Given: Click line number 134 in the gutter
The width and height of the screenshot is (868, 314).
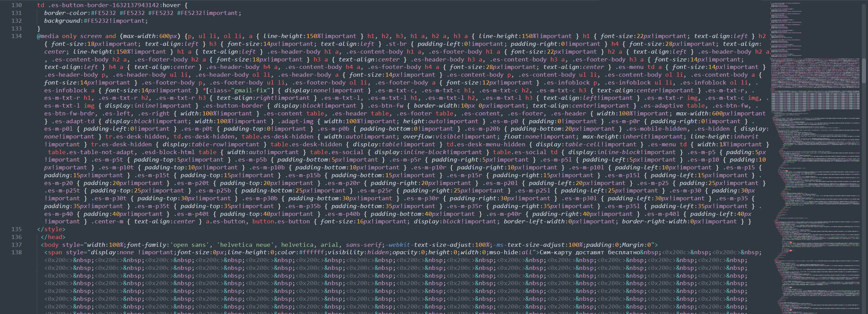Looking at the screenshot, I should pos(17,36).
